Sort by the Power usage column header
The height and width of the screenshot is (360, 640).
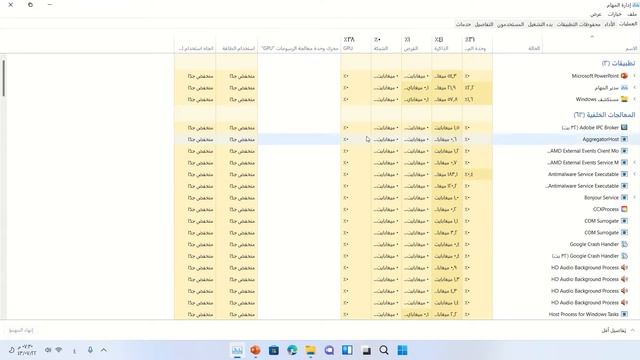[x=237, y=44]
